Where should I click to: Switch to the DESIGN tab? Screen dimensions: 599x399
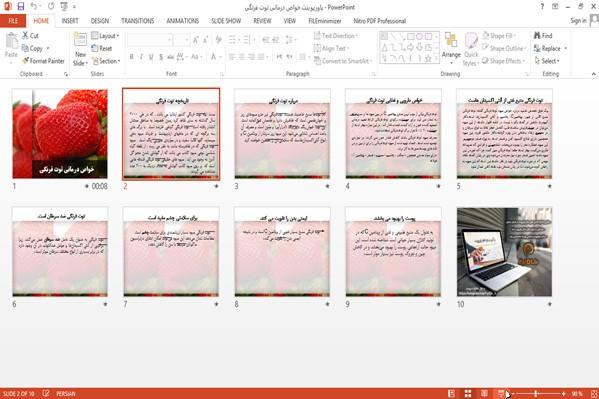point(100,21)
